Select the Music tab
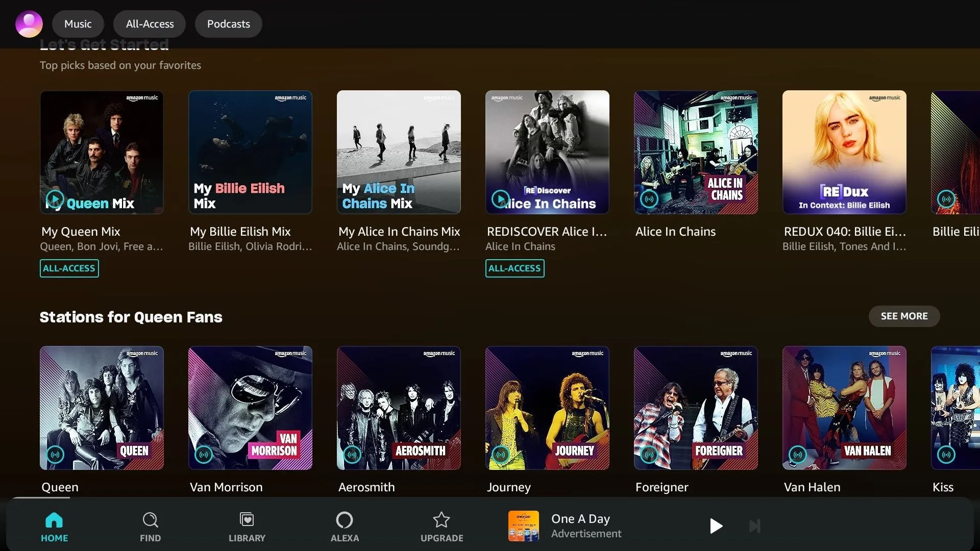This screenshot has width=980, height=551. 78,24
